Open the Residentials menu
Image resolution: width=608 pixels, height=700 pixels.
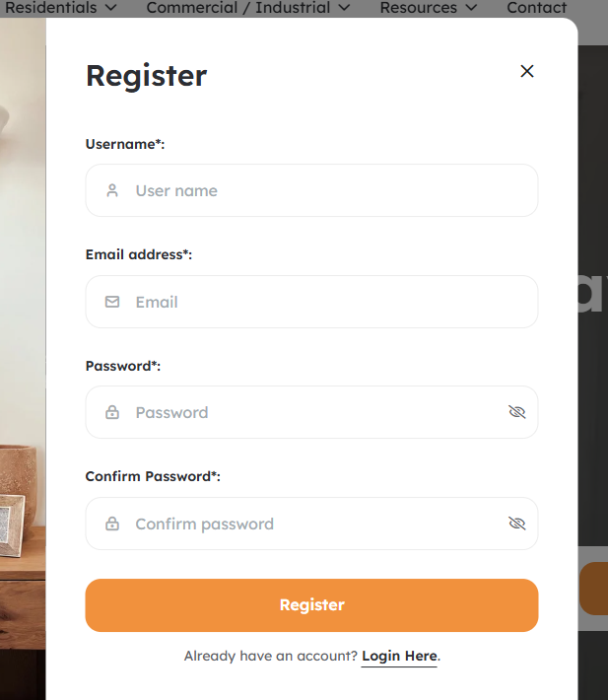pyautogui.click(x=51, y=8)
